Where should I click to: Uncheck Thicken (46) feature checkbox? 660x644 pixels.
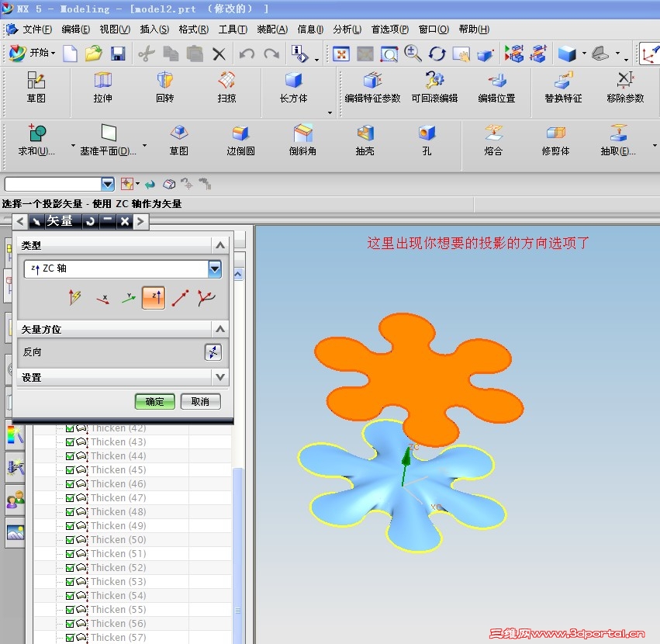tap(70, 483)
